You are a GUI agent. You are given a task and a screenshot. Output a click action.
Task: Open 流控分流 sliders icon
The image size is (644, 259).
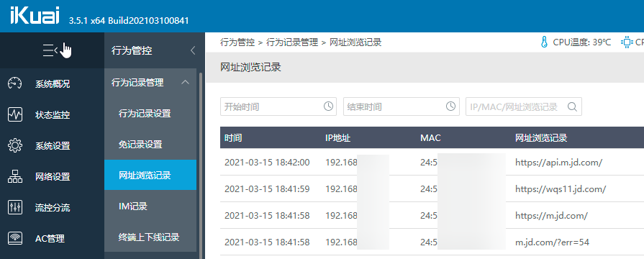(x=15, y=207)
